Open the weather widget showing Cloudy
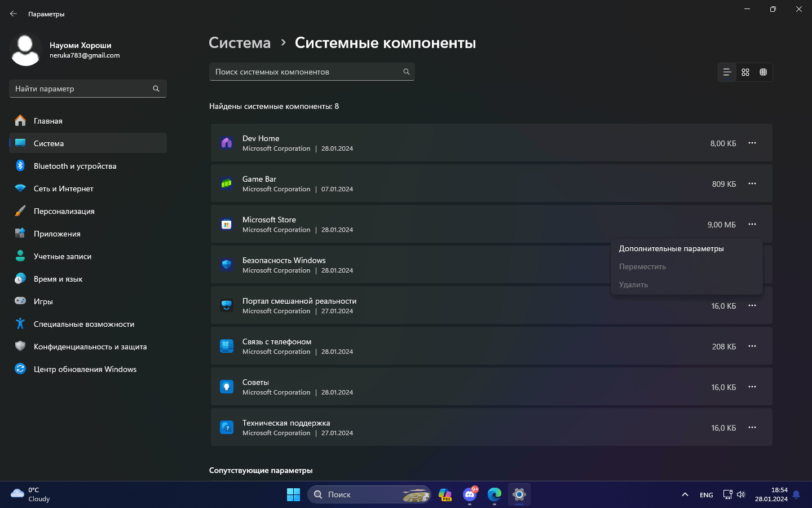812x508 pixels. tap(31, 494)
